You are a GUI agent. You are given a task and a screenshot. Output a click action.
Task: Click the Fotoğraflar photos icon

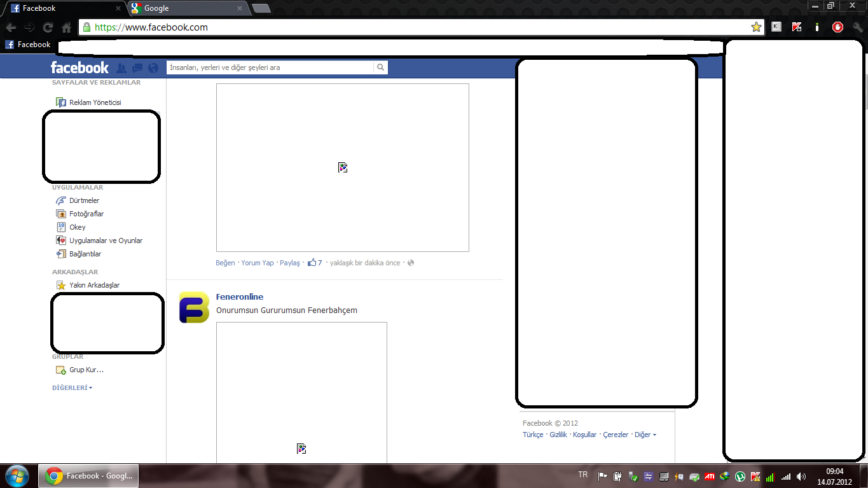(x=61, y=214)
